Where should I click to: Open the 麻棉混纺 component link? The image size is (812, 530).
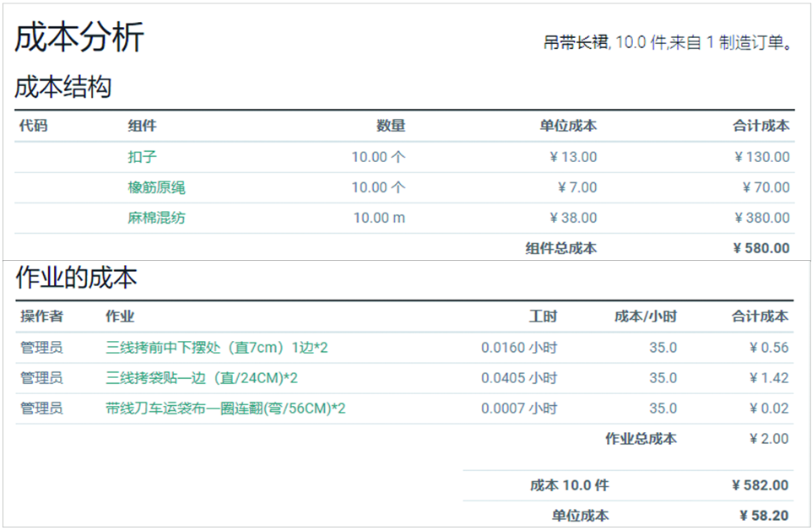pyautogui.click(x=156, y=218)
